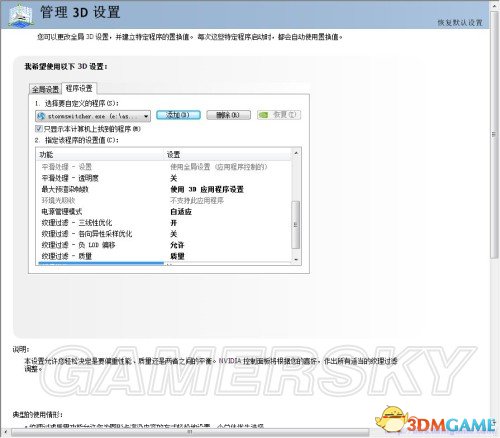Switch to the 全局设置 tab
Viewport: 500px width, 438px height.
[x=45, y=89]
